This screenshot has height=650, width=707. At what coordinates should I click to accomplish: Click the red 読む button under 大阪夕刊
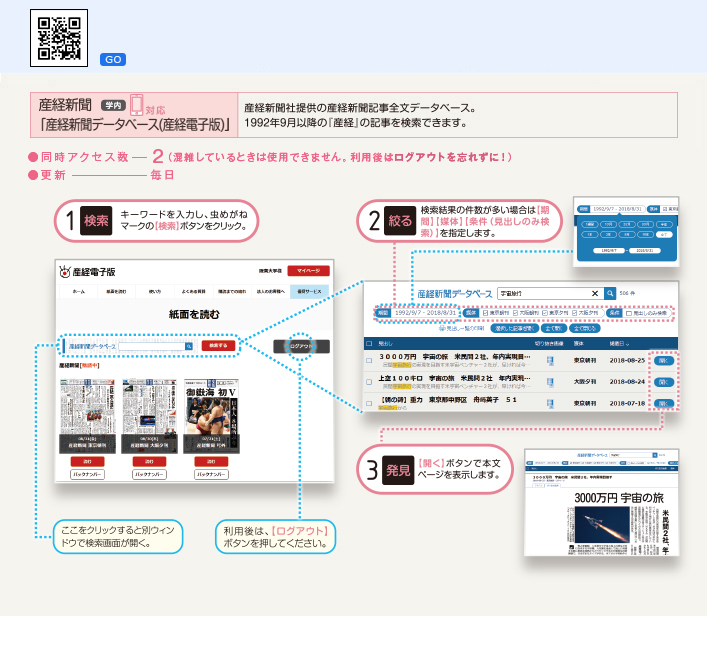149,462
